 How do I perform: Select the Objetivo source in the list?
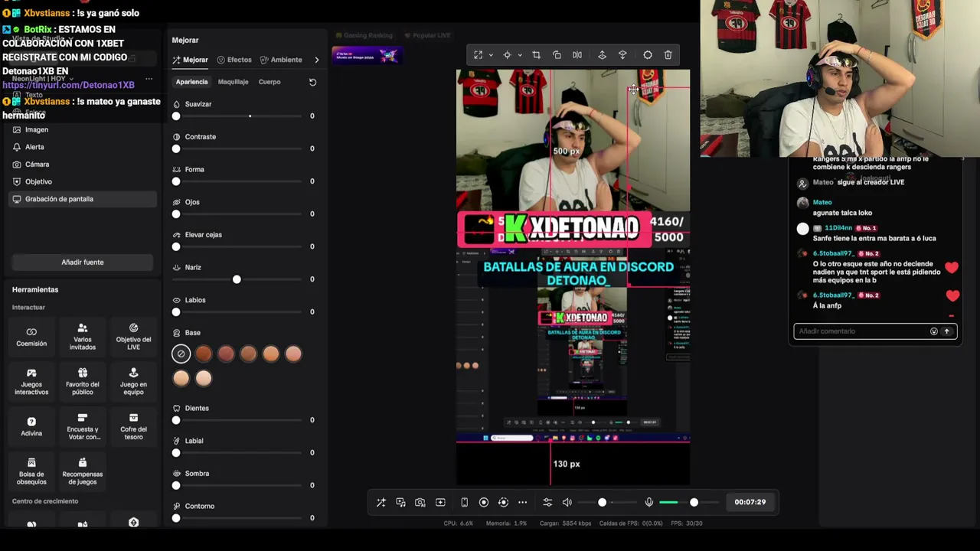(x=83, y=182)
